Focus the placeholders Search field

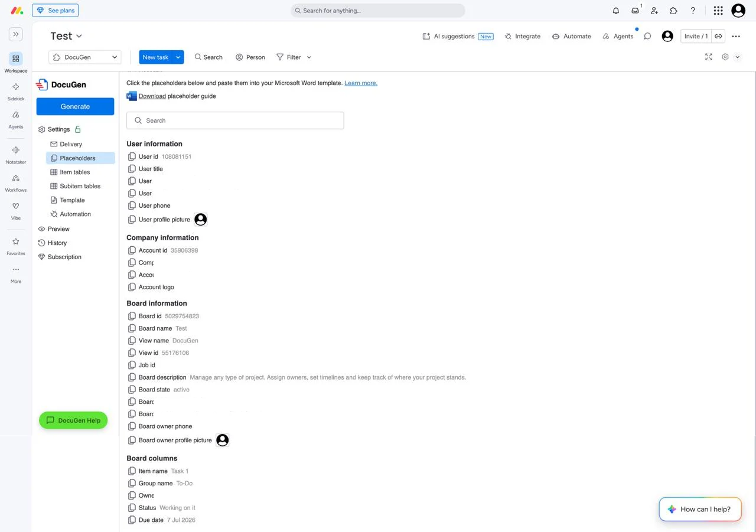[x=235, y=120]
